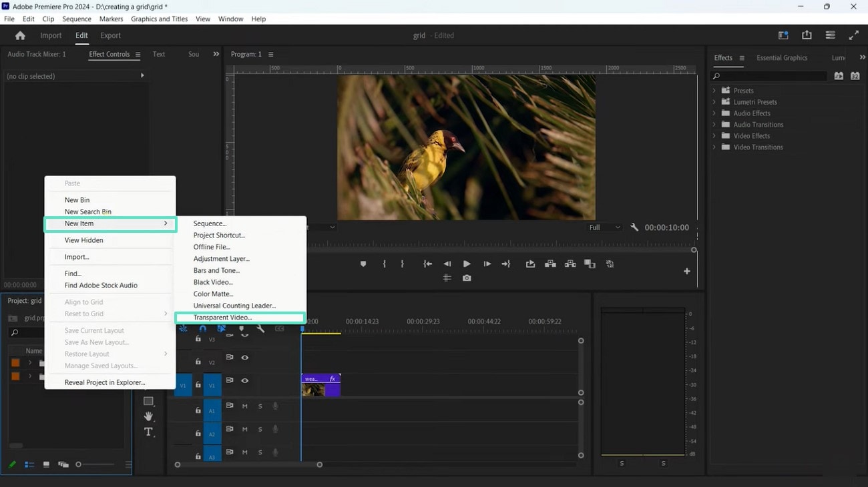Toggle lock on the V3 track

click(198, 339)
